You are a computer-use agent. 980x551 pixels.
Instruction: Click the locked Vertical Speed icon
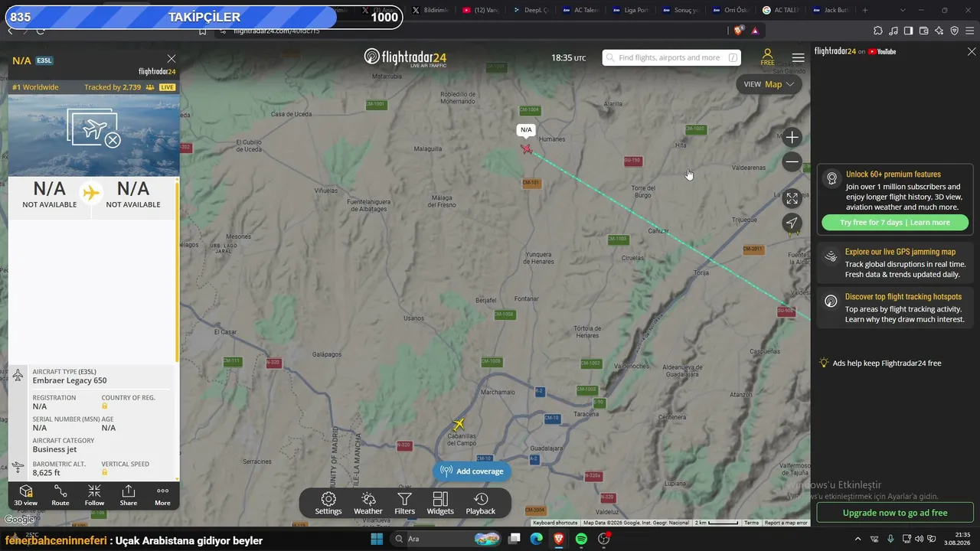105,473
